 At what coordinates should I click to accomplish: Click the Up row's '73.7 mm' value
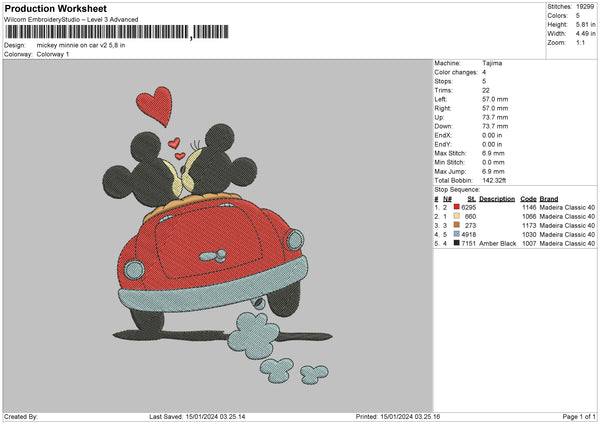coord(495,117)
